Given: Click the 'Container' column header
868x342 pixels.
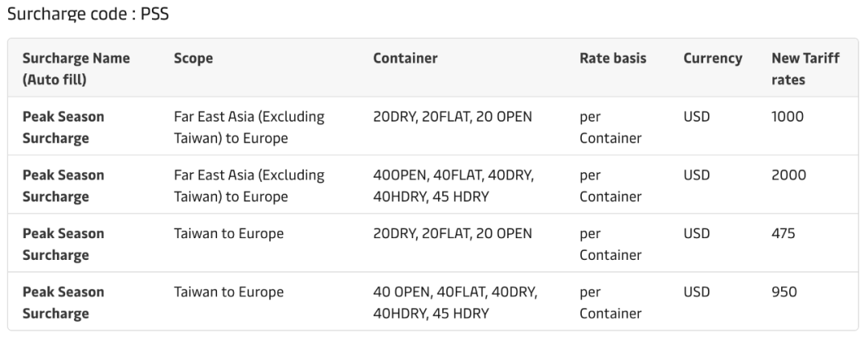Looking at the screenshot, I should pos(405,59).
